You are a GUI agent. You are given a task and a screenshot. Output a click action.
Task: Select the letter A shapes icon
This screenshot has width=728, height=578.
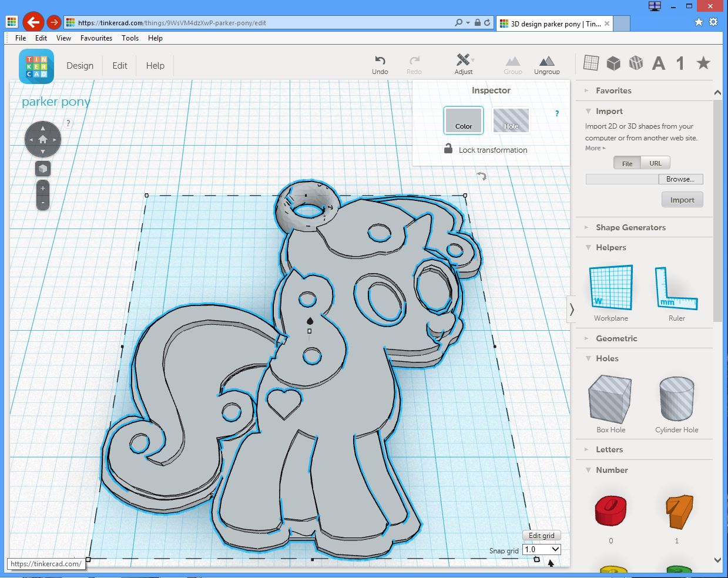(659, 63)
